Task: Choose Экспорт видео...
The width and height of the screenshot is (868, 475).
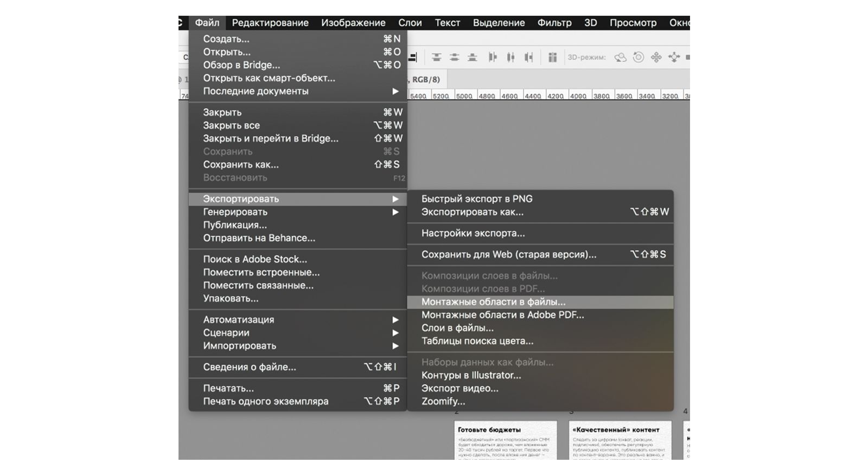Action: tap(540, 388)
